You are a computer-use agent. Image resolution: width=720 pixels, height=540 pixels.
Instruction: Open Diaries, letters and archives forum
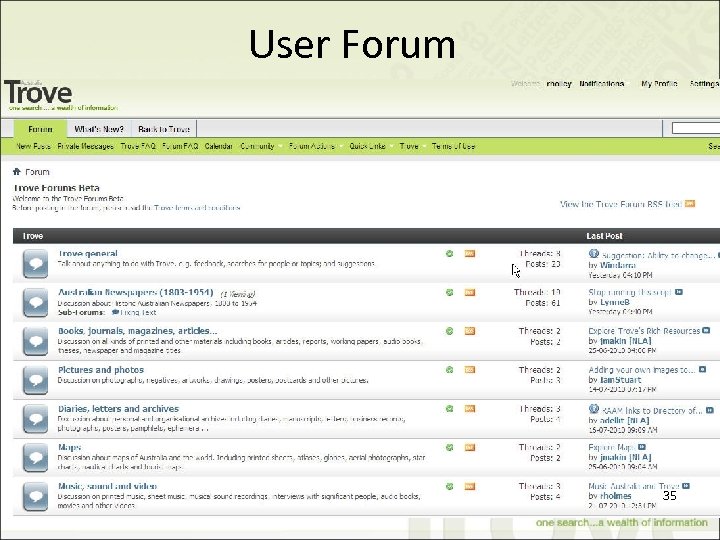(x=118, y=409)
